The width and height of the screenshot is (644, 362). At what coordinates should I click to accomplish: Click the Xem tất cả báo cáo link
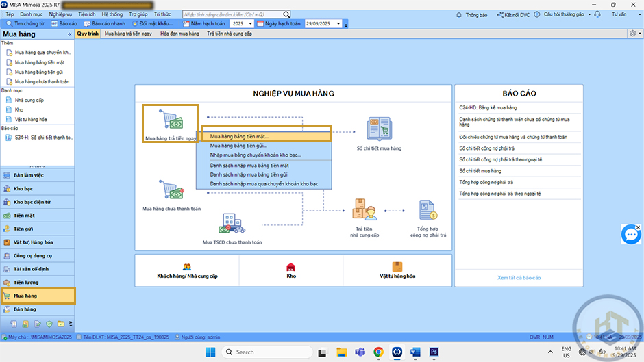click(519, 278)
